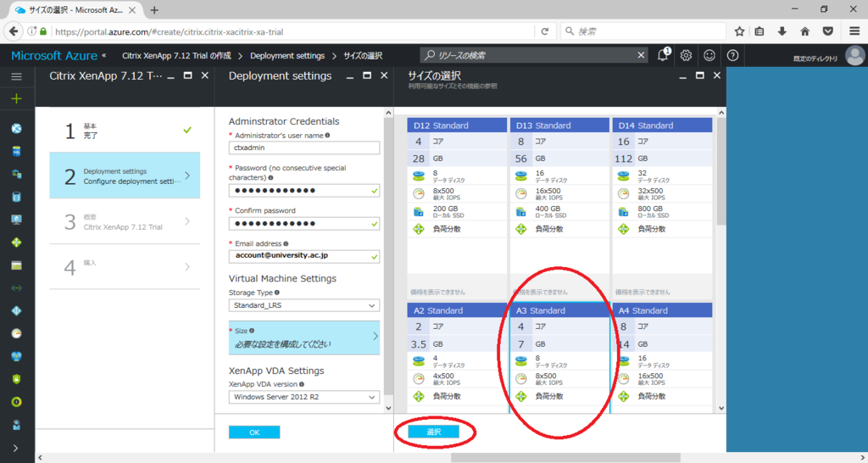
Task: Click the storage cylinder sidebar icon
Action: [x=17, y=197]
